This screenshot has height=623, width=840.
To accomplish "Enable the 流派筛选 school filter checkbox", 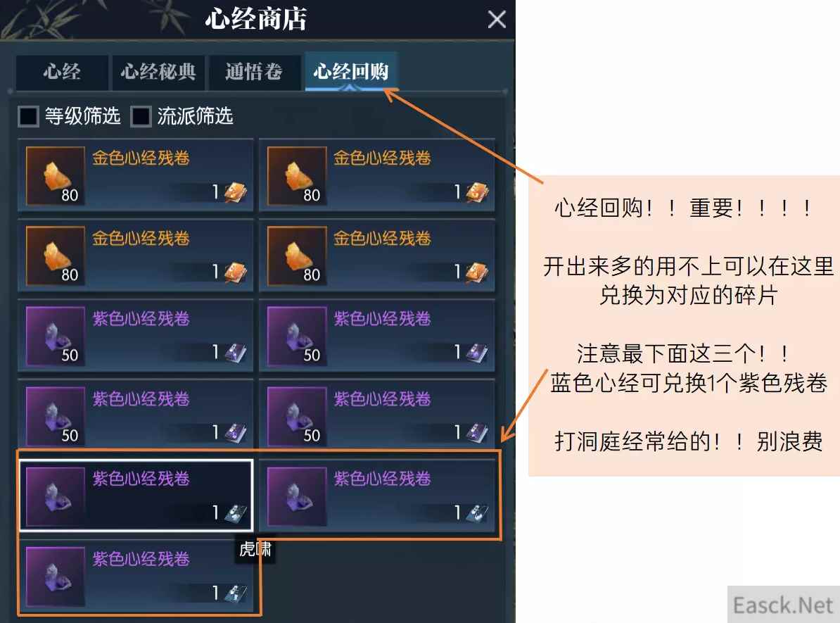I will (x=141, y=116).
